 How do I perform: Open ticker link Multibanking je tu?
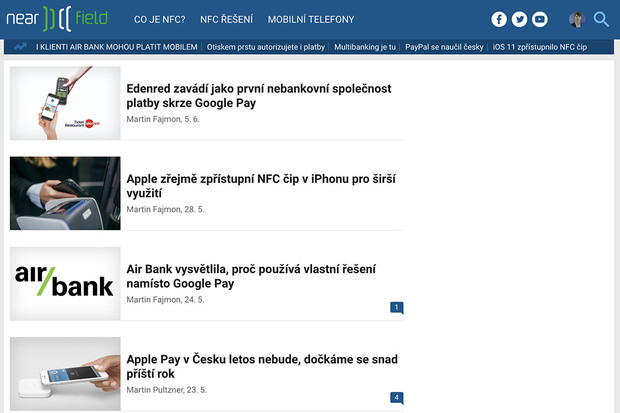pos(365,47)
